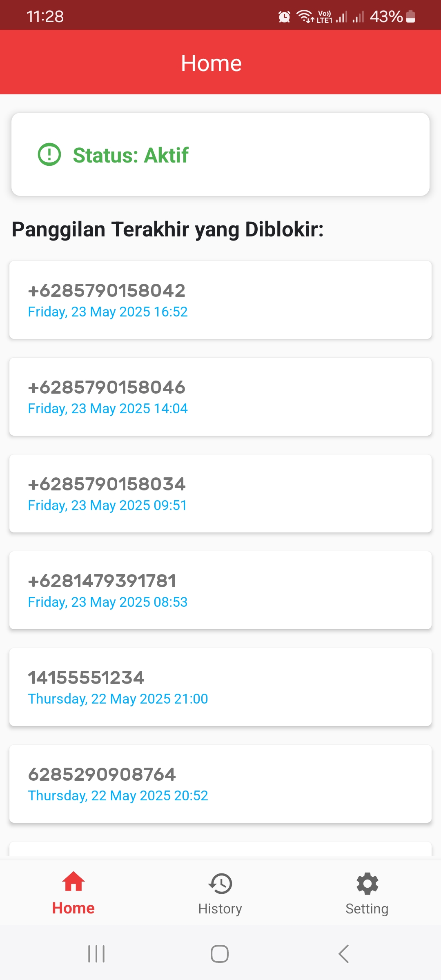Tap blocked call entry 6285290908764
441x980 pixels.
[220, 784]
